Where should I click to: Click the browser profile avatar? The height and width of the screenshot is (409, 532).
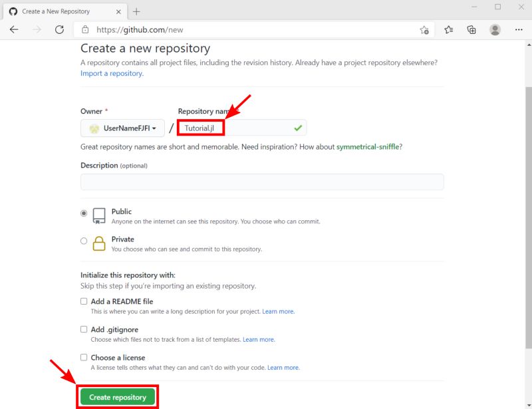(495, 30)
